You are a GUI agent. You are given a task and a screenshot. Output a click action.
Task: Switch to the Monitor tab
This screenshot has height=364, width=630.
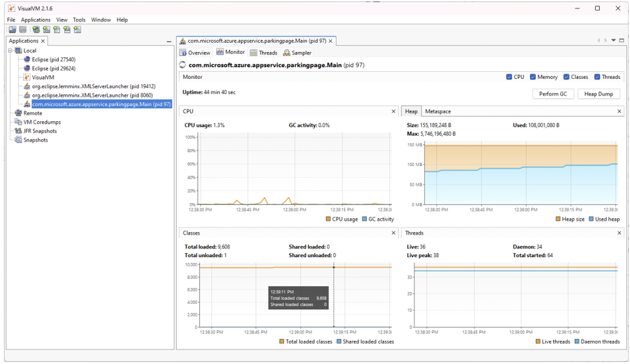[x=230, y=52]
